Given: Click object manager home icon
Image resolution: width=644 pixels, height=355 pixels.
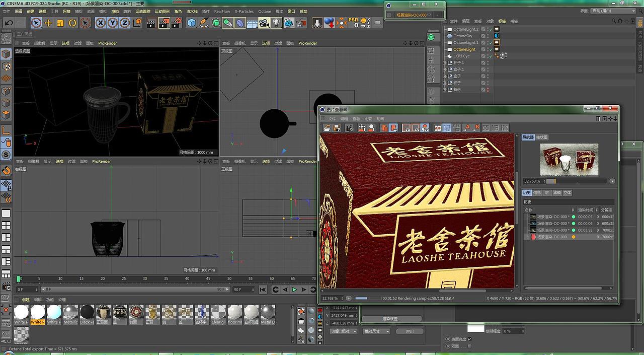Looking at the screenshot, I should pyautogui.click(x=621, y=21).
